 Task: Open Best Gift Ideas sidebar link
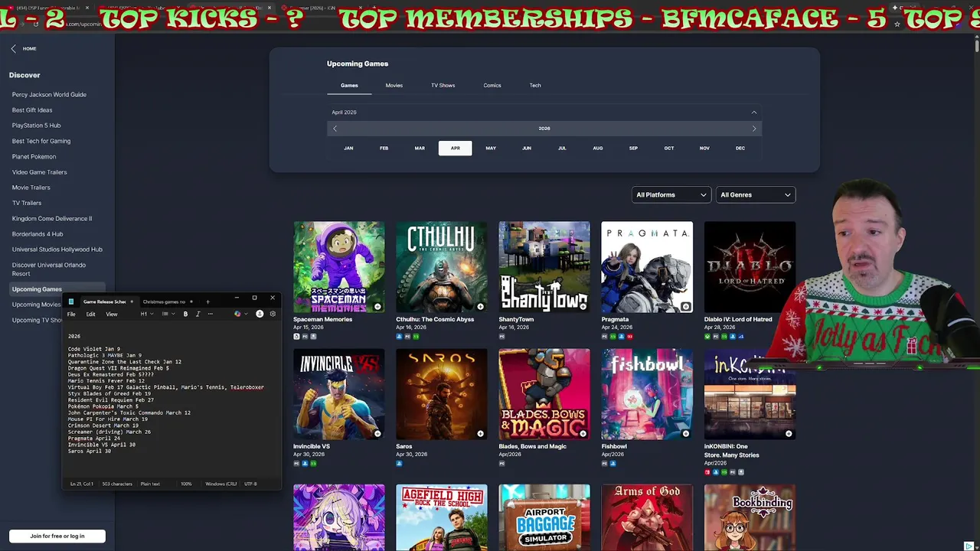[32, 110]
